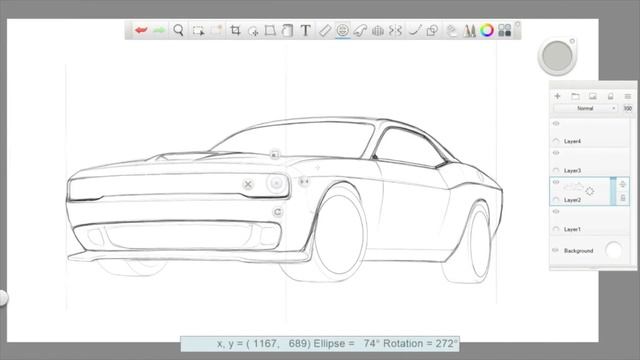
Task: Click the lock icon in Layers header
Action: click(x=611, y=96)
